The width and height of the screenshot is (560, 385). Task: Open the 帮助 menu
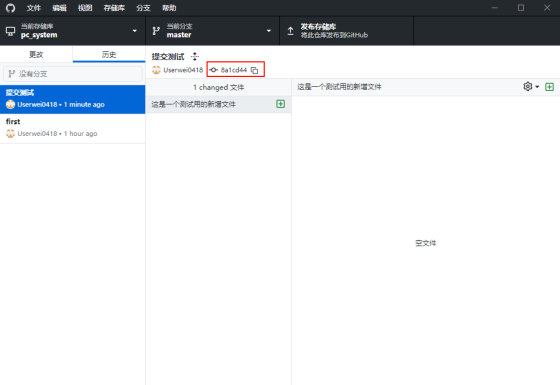pos(169,8)
